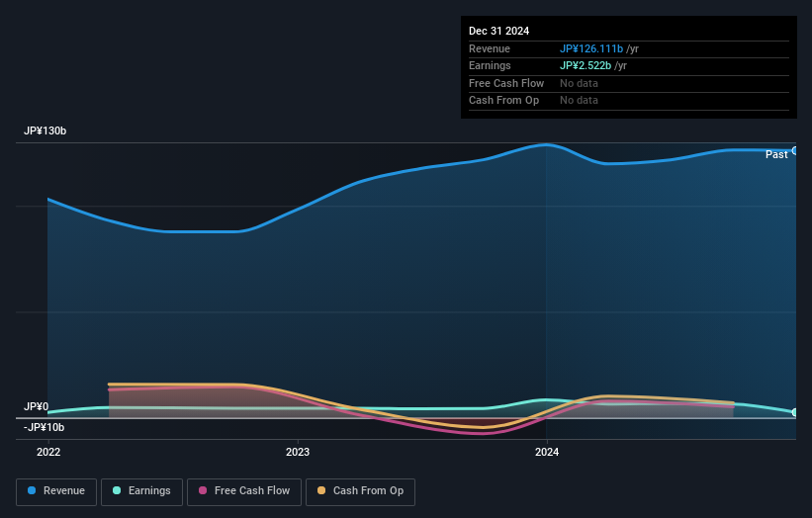The width and height of the screenshot is (812, 518).
Task: Click the Free Cash Flow tooltip row label
Action: click(506, 83)
